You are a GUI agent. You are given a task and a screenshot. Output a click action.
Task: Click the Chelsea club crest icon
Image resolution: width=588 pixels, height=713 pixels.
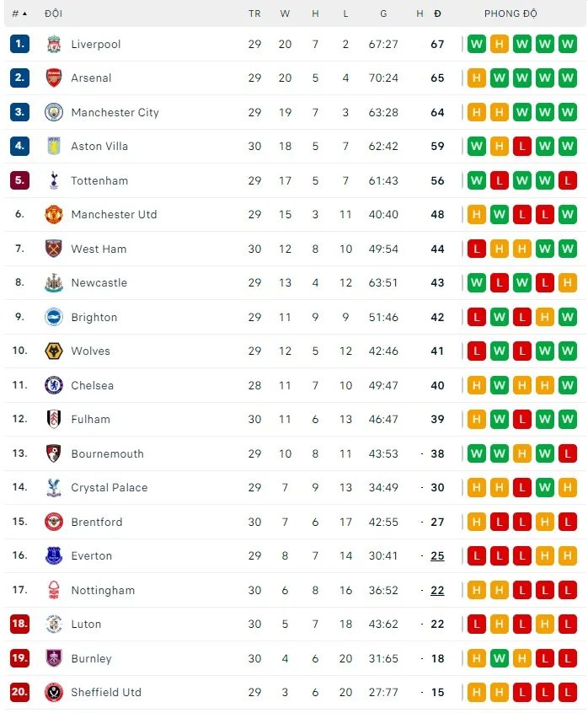pos(54,385)
